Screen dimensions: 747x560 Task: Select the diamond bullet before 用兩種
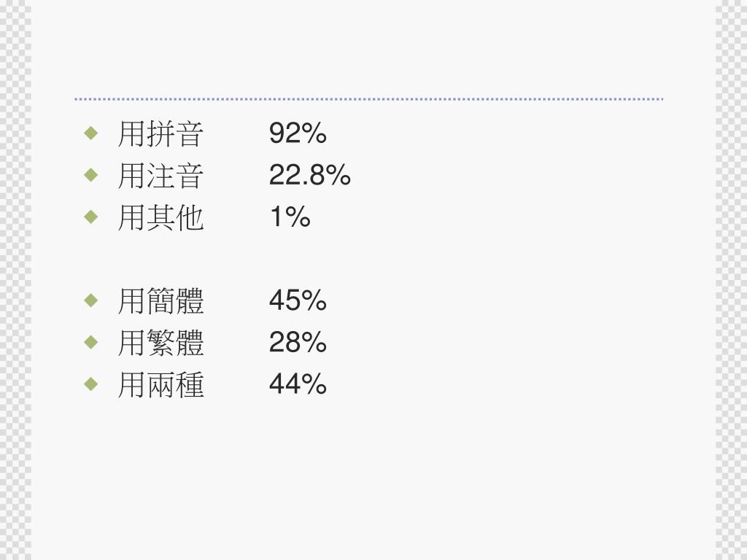coord(90,384)
